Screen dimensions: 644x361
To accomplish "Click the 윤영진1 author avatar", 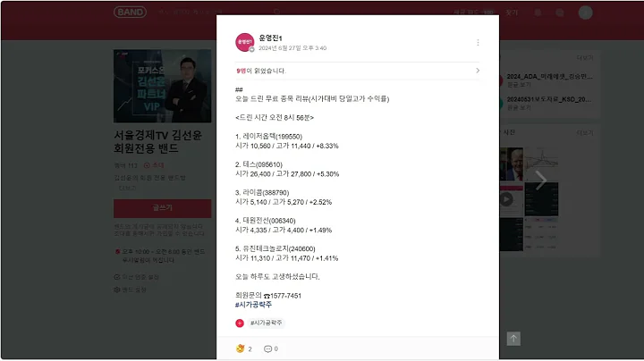I will 244,42.
